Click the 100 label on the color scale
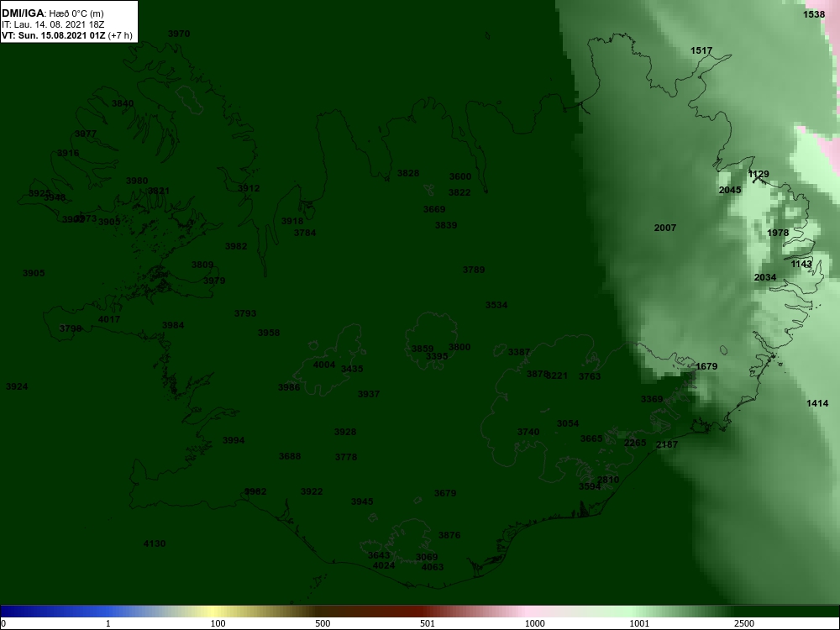The width and height of the screenshot is (840, 630). click(218, 623)
